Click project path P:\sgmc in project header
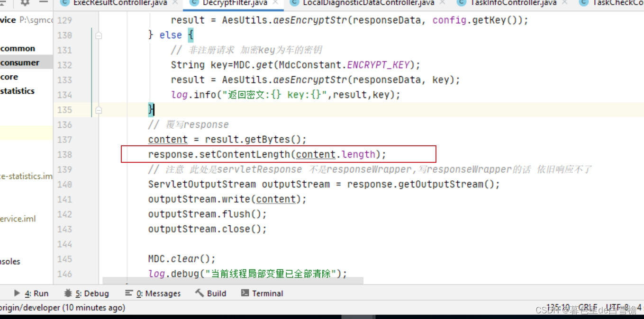 (x=36, y=20)
